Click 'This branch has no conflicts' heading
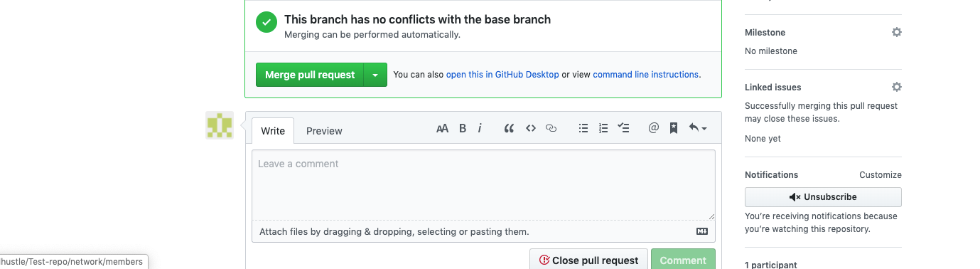This screenshot has width=980, height=269. [x=417, y=20]
